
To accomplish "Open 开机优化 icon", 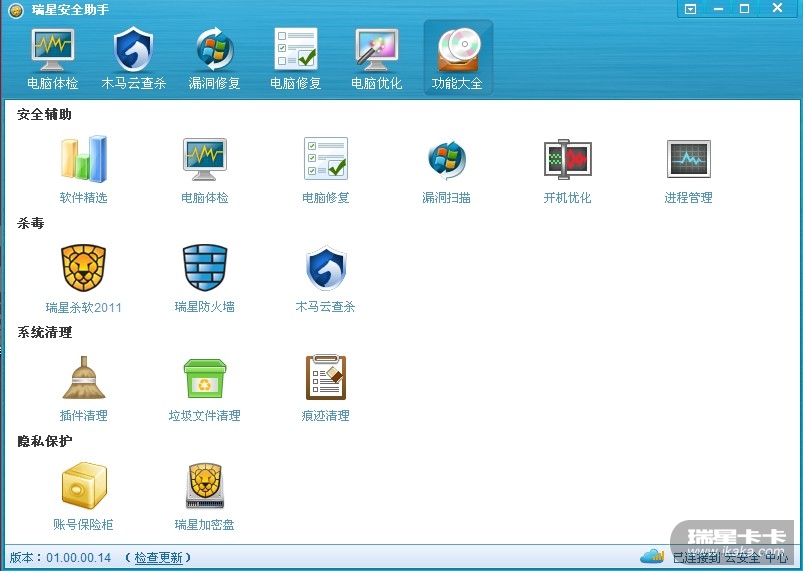I will [567, 159].
